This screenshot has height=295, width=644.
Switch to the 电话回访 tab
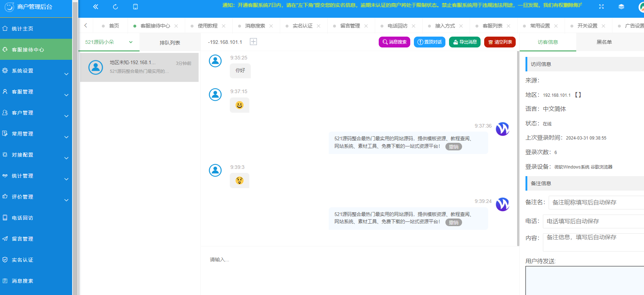pos(398,26)
